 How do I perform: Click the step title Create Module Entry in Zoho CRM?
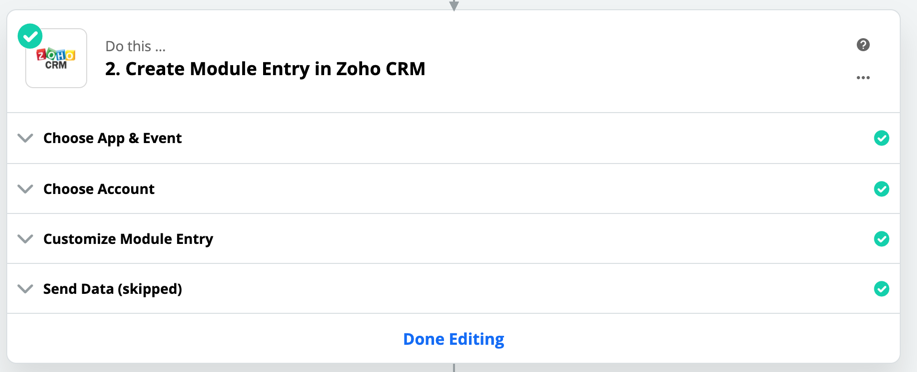(x=265, y=68)
